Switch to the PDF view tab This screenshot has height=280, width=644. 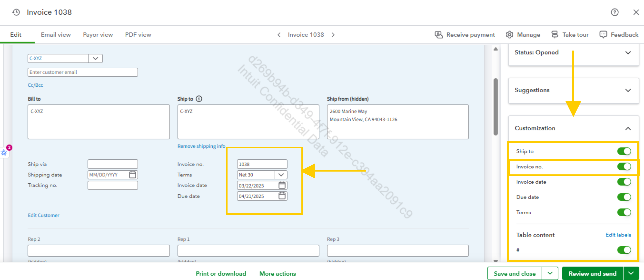[138, 35]
